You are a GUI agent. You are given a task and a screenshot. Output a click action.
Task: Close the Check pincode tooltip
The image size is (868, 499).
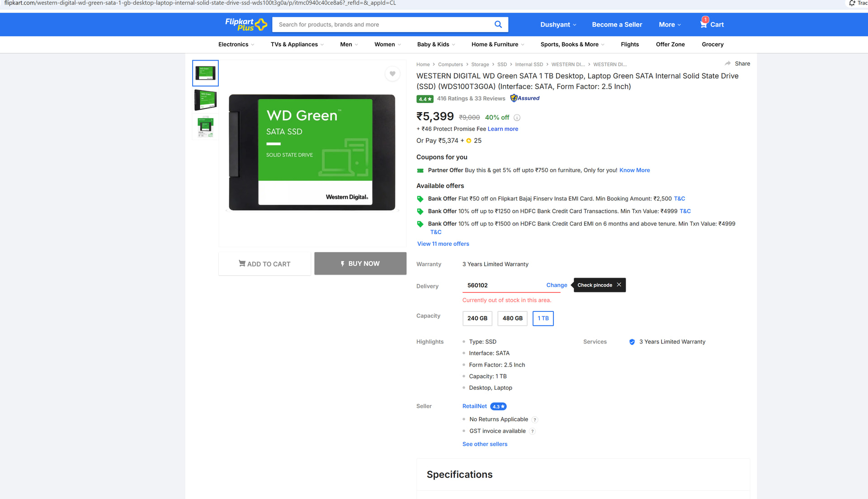[x=619, y=285]
